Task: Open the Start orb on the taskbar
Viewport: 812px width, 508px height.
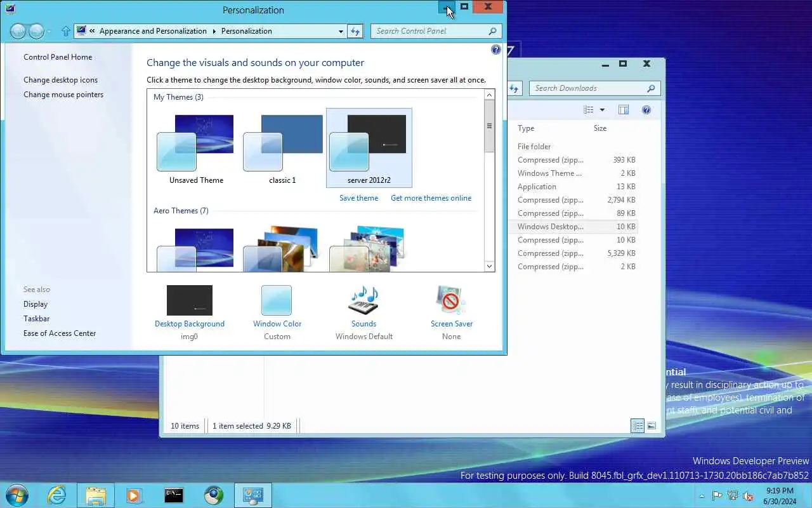Action: pos(17,495)
